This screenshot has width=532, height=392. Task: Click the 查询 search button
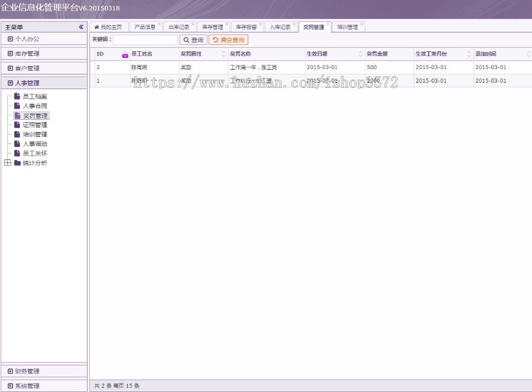192,40
